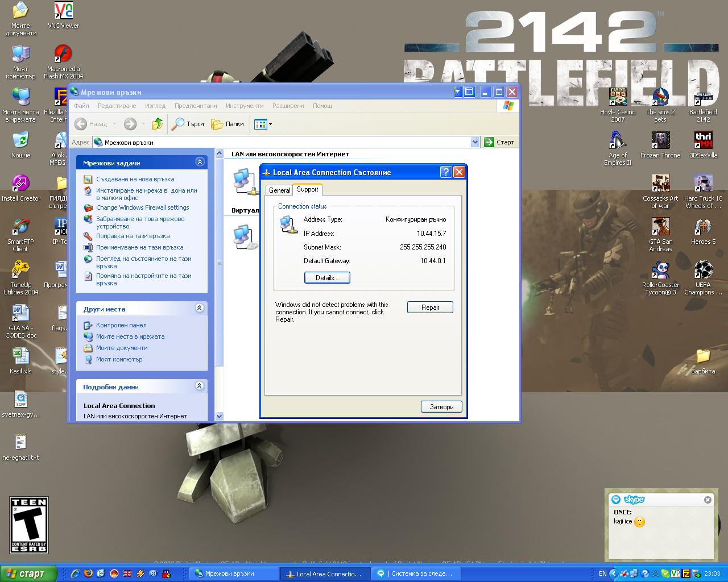The width and height of the screenshot is (728, 582).
Task: Open TuneUp Utilities 2004 icon
Action: (20, 278)
